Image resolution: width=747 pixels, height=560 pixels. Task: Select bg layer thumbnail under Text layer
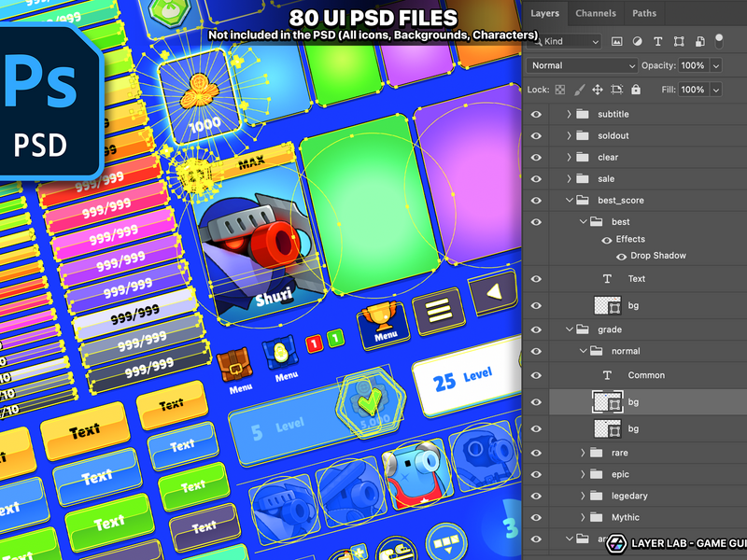pyautogui.click(x=608, y=306)
